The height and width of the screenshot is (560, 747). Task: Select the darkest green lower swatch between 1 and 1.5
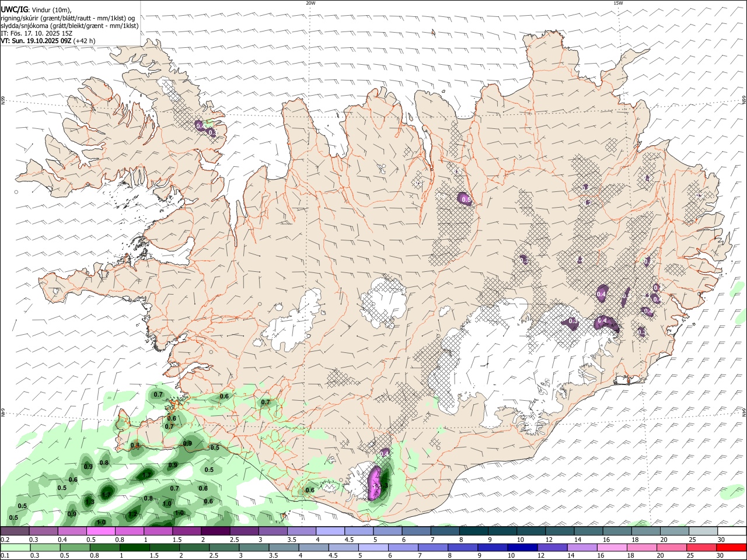(x=134, y=547)
